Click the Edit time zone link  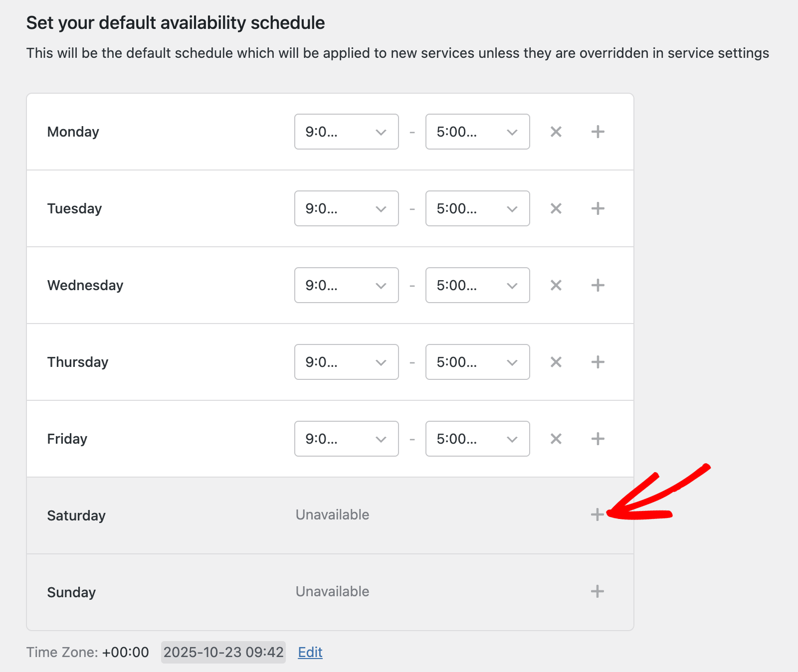pos(310,652)
